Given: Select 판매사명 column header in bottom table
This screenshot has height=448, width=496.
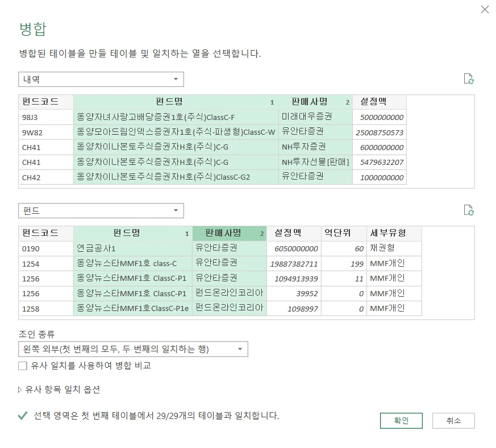Looking at the screenshot, I should click(x=223, y=233).
